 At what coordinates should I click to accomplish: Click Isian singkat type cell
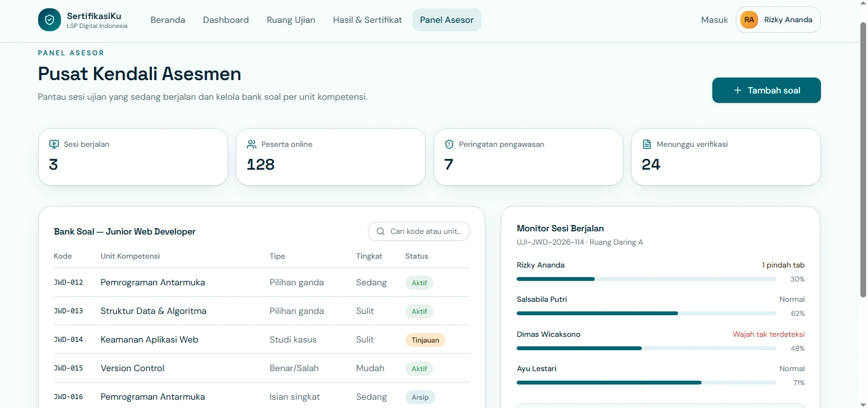295,397
